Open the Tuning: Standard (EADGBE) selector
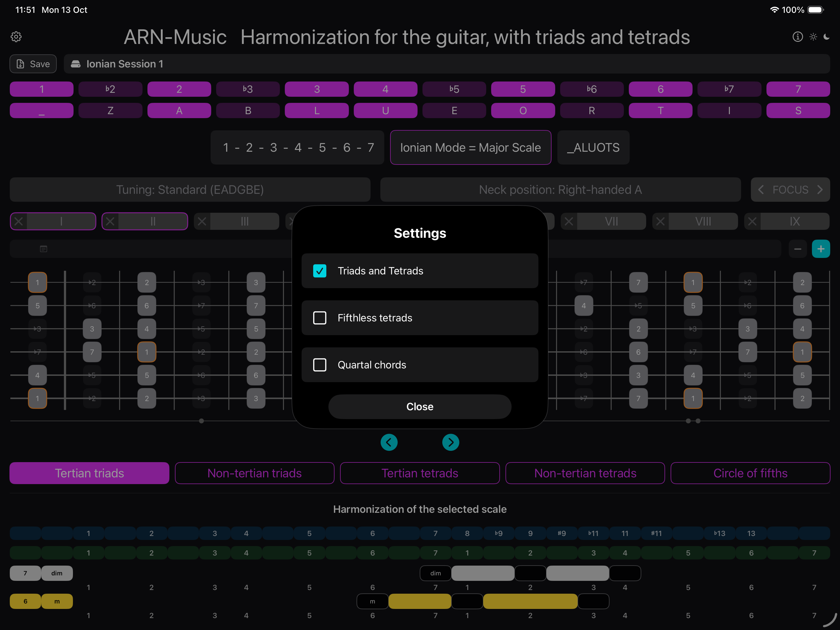The height and width of the screenshot is (630, 840). coord(190,190)
